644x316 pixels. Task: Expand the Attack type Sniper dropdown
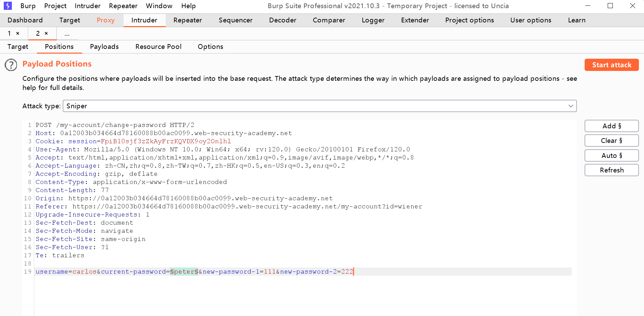pyautogui.click(x=320, y=106)
